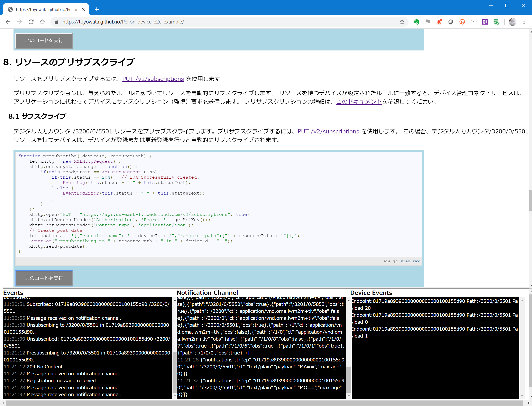Click the flag extension icon

tap(428, 22)
